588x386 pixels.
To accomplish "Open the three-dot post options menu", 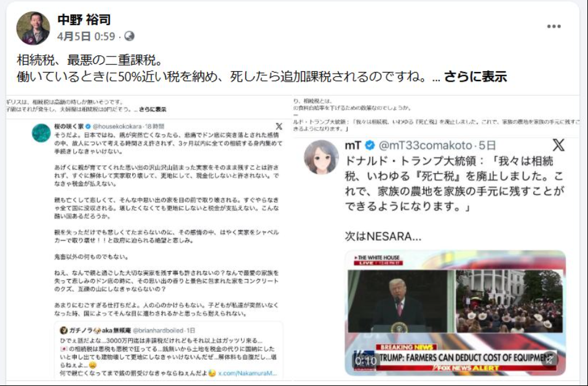I will 554,26.
